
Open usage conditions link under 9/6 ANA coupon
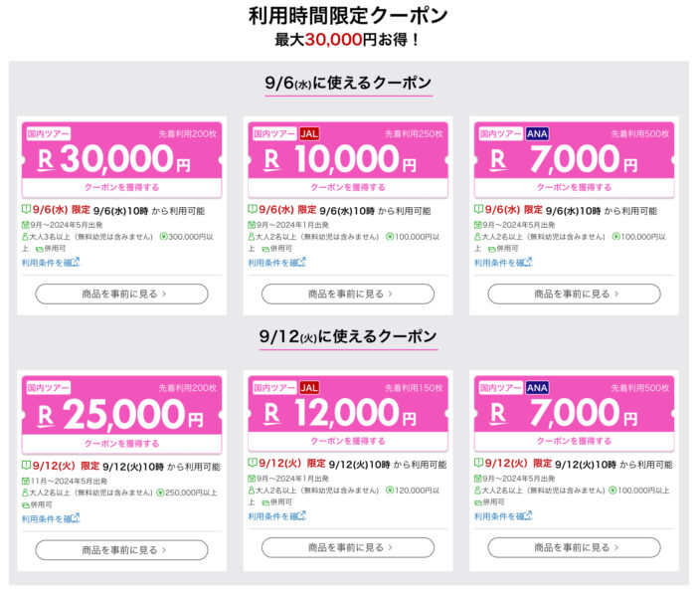point(503,263)
